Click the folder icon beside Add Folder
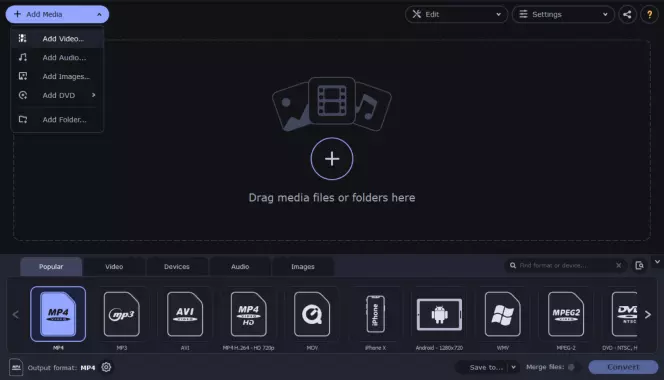 point(23,119)
